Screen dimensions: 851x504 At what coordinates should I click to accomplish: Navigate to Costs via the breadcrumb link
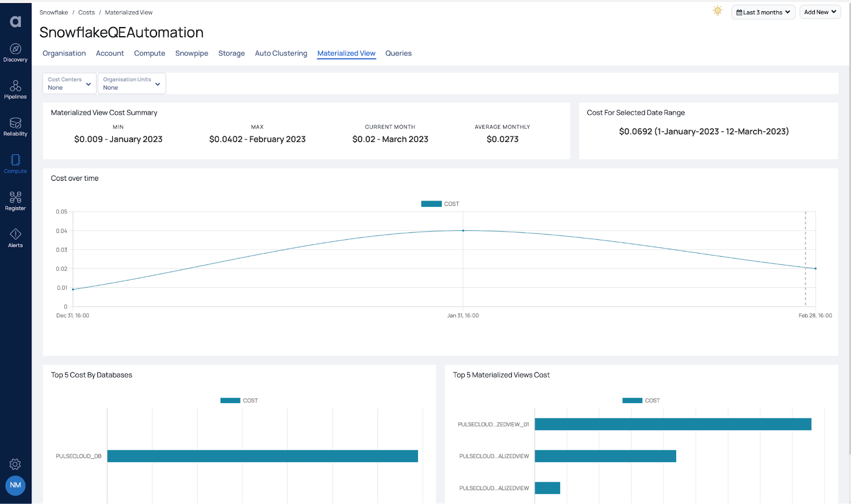86,12
